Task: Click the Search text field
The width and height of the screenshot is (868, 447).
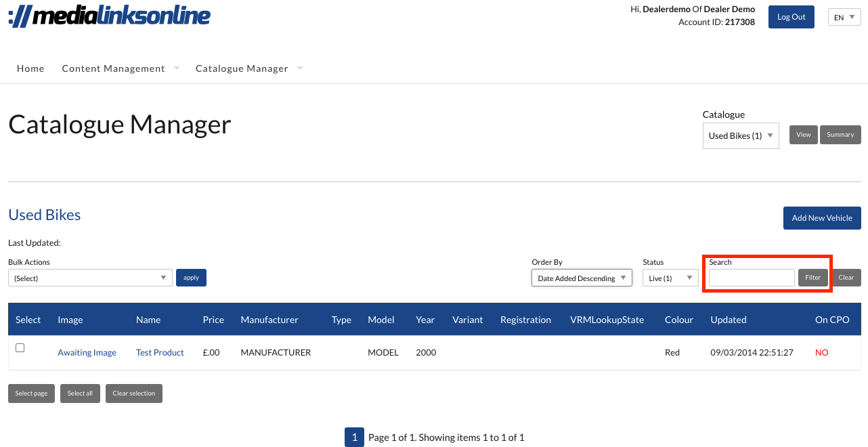Action: point(752,278)
